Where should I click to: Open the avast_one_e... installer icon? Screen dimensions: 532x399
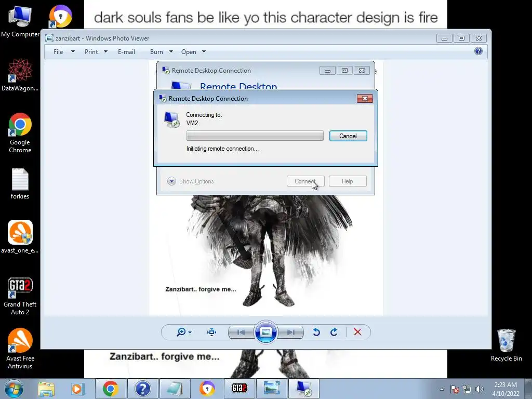(20, 237)
